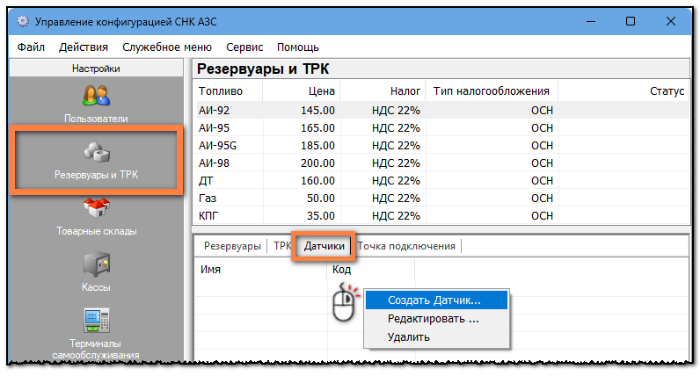Click the Топливо column header
The width and height of the screenshot is (700, 376).
click(x=229, y=91)
